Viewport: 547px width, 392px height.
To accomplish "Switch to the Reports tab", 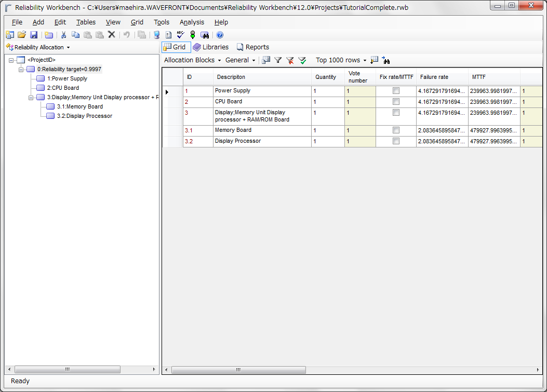I will coord(254,47).
